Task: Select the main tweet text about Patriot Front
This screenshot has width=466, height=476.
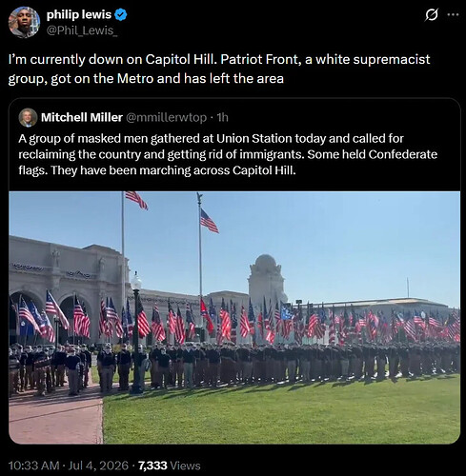Action: [219, 69]
